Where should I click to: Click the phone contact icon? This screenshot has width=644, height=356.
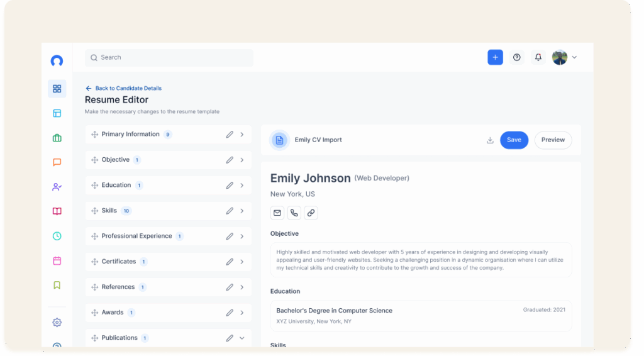294,213
